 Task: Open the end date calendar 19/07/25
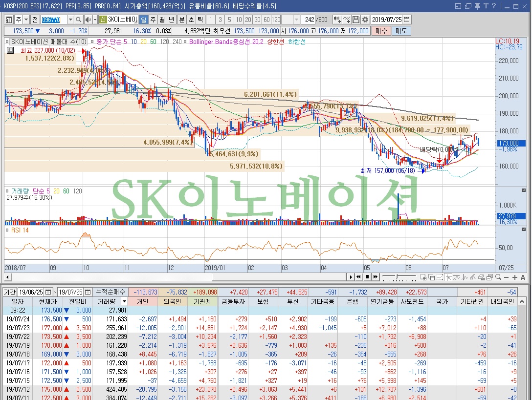88,292
